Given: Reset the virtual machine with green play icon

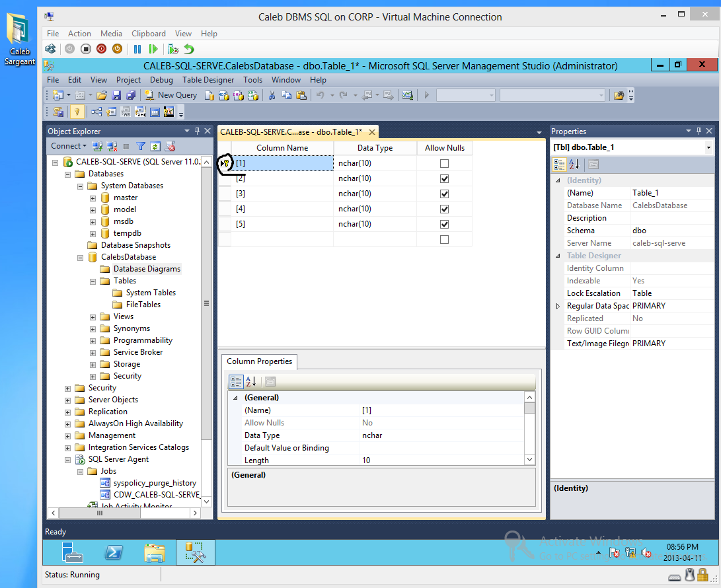Looking at the screenshot, I should tap(153, 49).
